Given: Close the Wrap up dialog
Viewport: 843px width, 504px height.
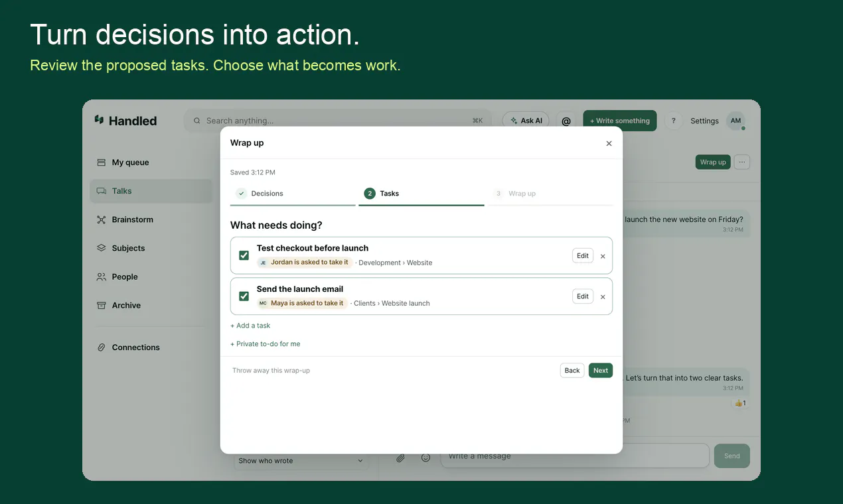Looking at the screenshot, I should click(609, 143).
